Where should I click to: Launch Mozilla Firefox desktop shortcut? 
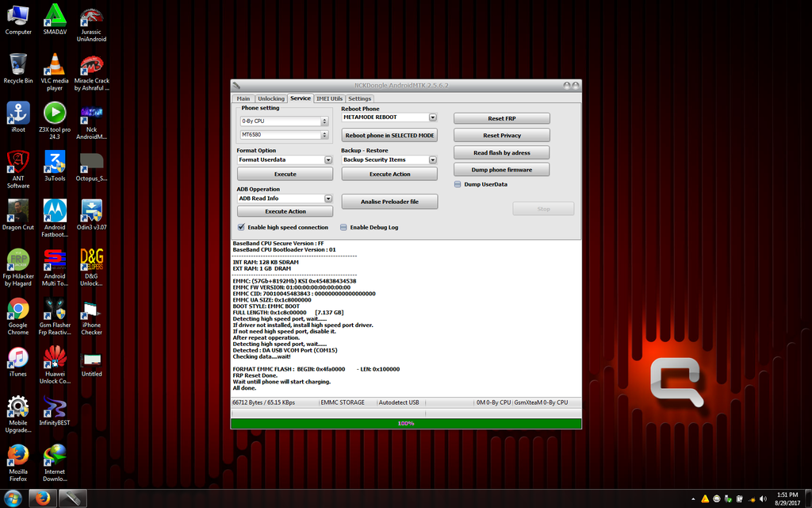click(18, 463)
